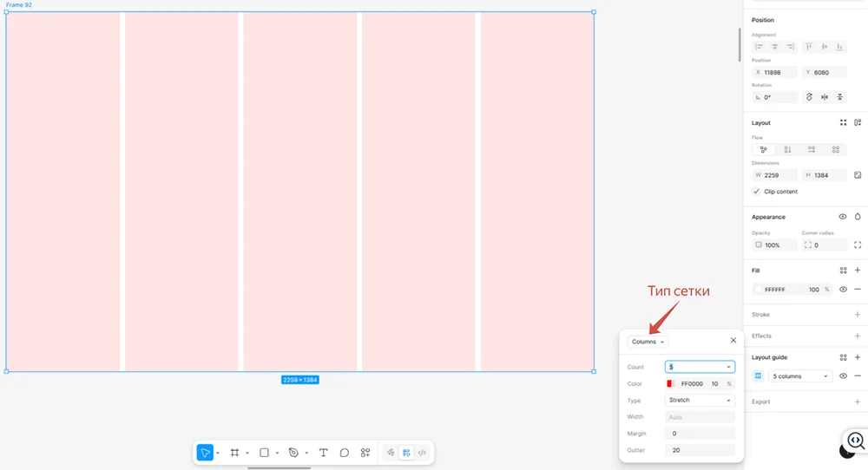Image resolution: width=868 pixels, height=470 pixels.
Task: Open the Stretch type dropdown
Action: point(700,401)
